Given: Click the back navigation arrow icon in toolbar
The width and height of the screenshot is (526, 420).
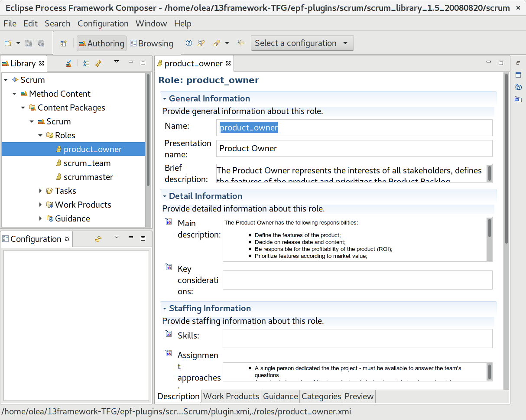Looking at the screenshot, I should [241, 43].
